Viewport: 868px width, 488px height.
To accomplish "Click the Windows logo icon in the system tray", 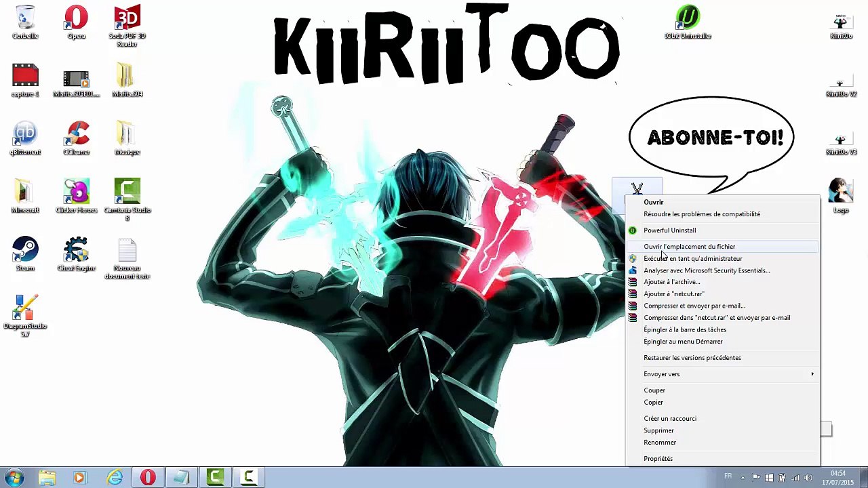I will (769, 478).
